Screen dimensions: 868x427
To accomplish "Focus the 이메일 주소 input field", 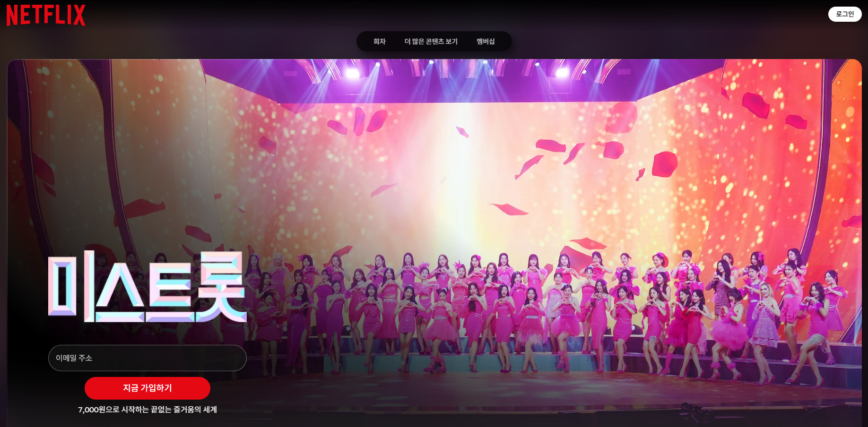I will click(x=148, y=358).
